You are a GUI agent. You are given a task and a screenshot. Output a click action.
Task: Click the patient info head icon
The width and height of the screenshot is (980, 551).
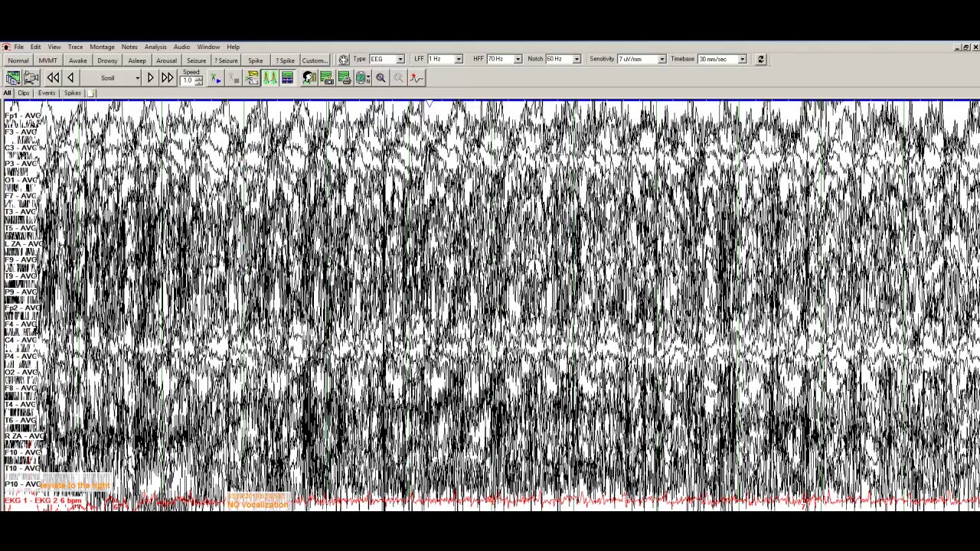pyautogui.click(x=309, y=77)
